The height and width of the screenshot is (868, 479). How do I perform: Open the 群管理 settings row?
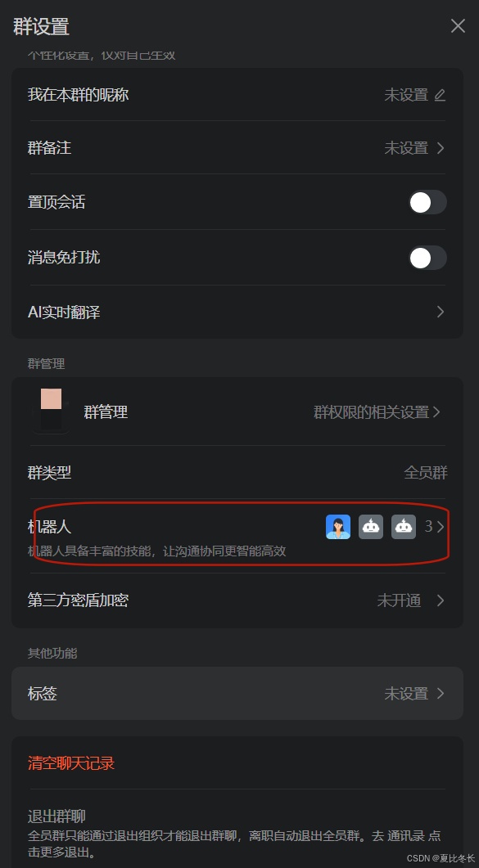click(x=237, y=412)
